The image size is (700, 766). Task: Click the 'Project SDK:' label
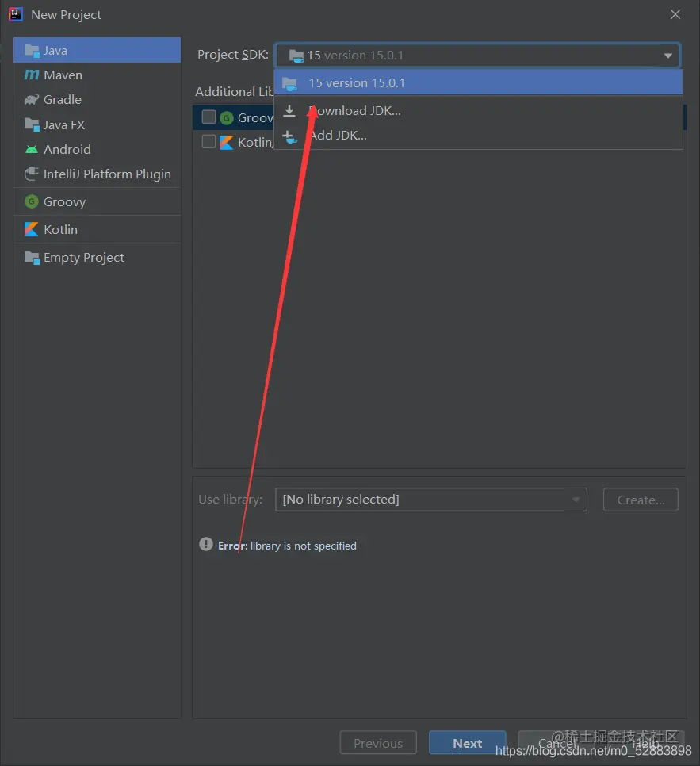click(233, 55)
